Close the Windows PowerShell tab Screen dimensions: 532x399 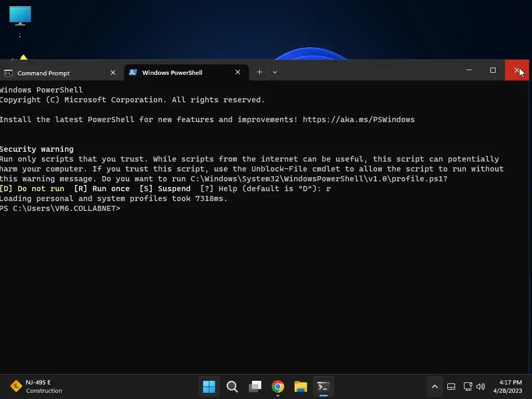(x=237, y=72)
